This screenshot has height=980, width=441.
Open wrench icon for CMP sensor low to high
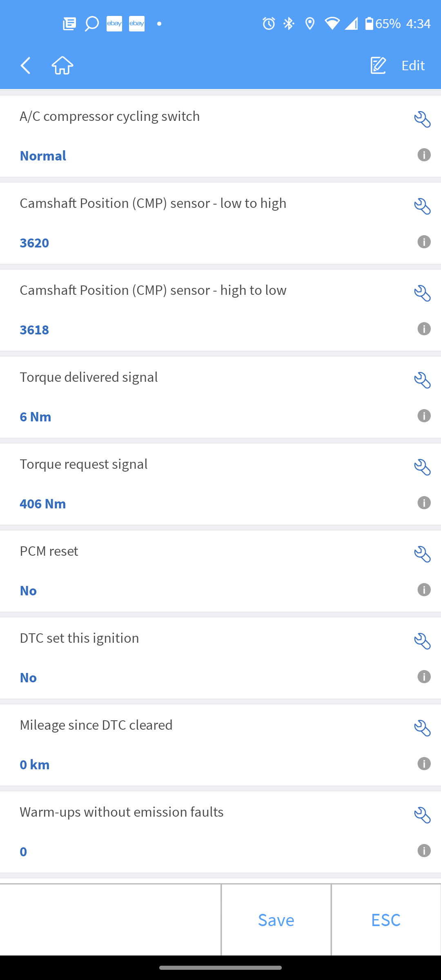coord(422,206)
